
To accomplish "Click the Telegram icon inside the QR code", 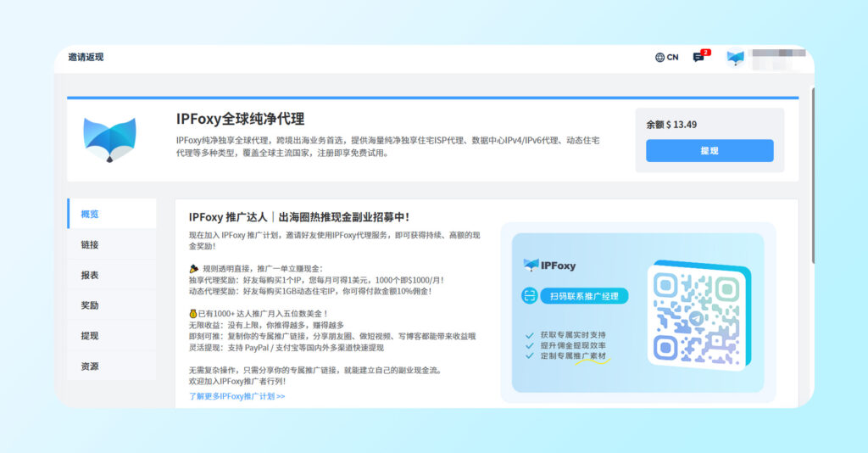I will click(x=697, y=317).
